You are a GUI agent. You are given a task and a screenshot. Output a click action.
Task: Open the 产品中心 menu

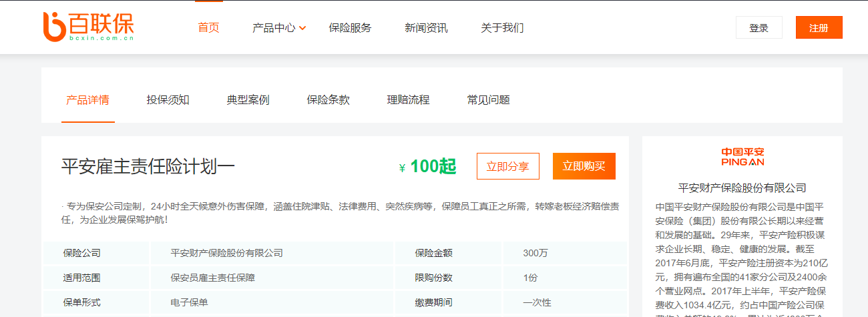pyautogui.click(x=274, y=28)
